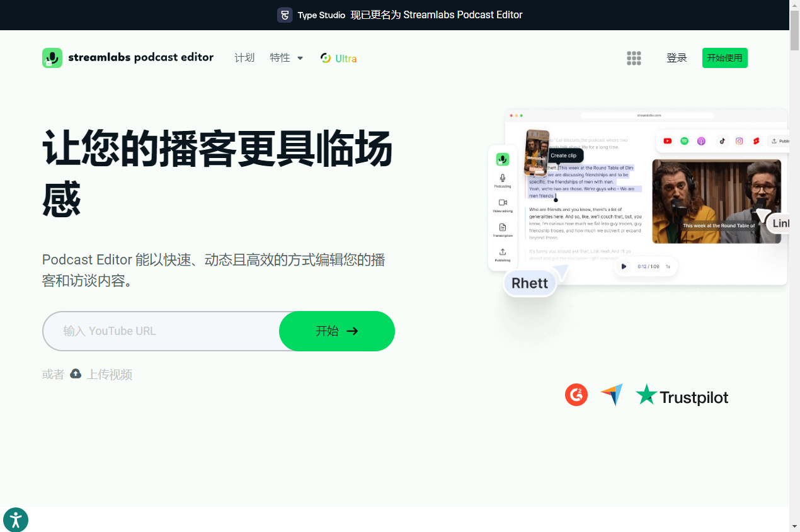The image size is (800, 532).
Task: Click the 登录 link
Action: click(677, 58)
